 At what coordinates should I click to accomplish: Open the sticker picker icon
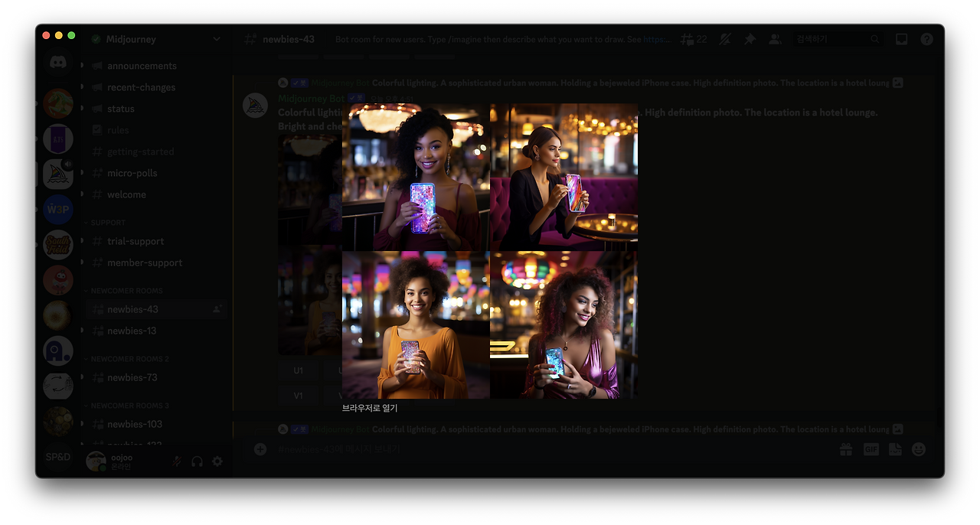pos(895,449)
